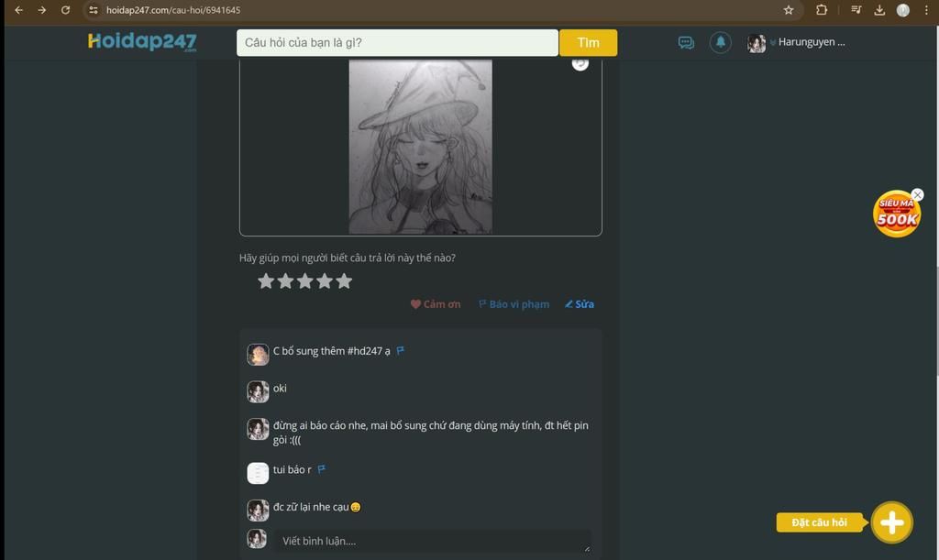Click the 'Đặt câu hỏi' label button

821,522
